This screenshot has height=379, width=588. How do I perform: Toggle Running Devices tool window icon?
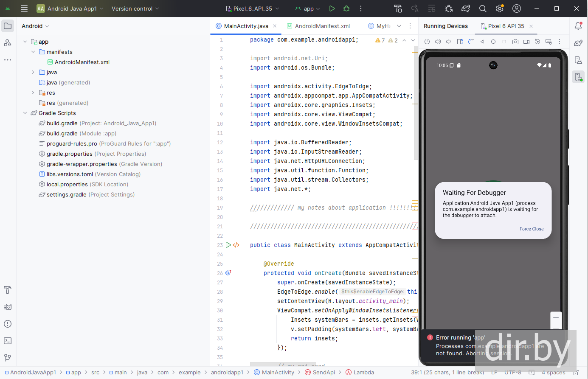pyautogui.click(x=578, y=77)
